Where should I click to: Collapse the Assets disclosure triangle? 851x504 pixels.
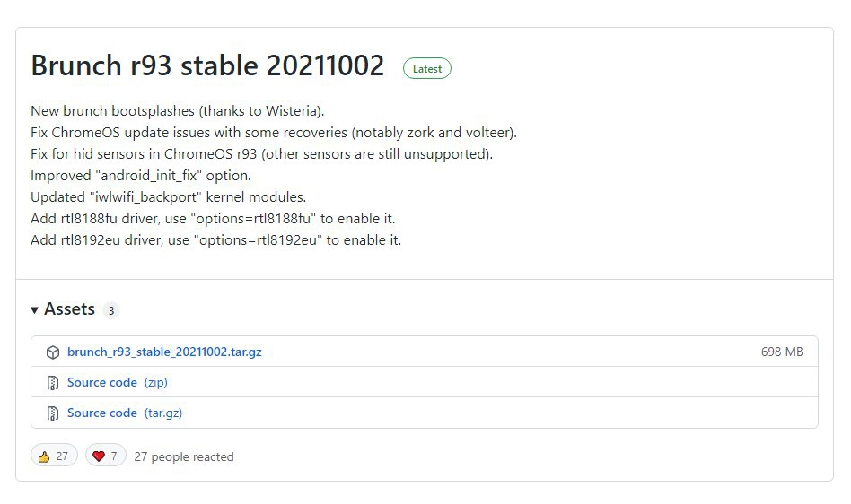pos(35,309)
